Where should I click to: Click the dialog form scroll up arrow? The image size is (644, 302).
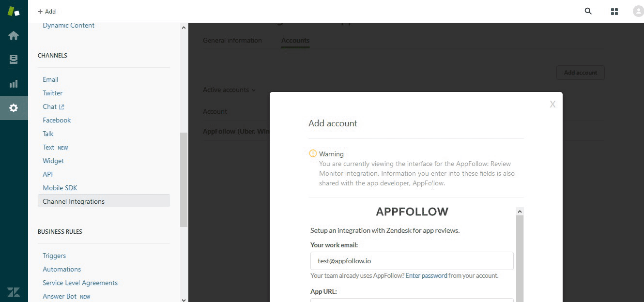click(x=520, y=211)
